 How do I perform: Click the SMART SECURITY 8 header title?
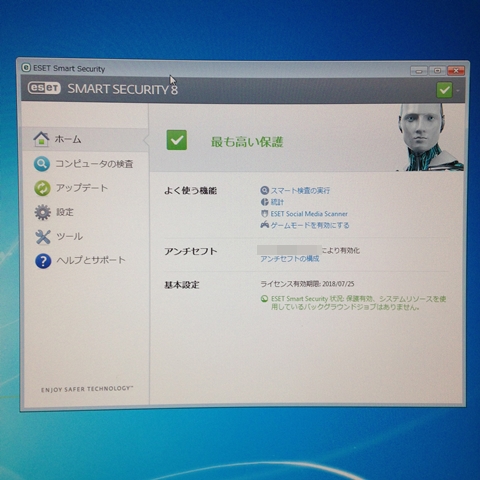(x=123, y=89)
